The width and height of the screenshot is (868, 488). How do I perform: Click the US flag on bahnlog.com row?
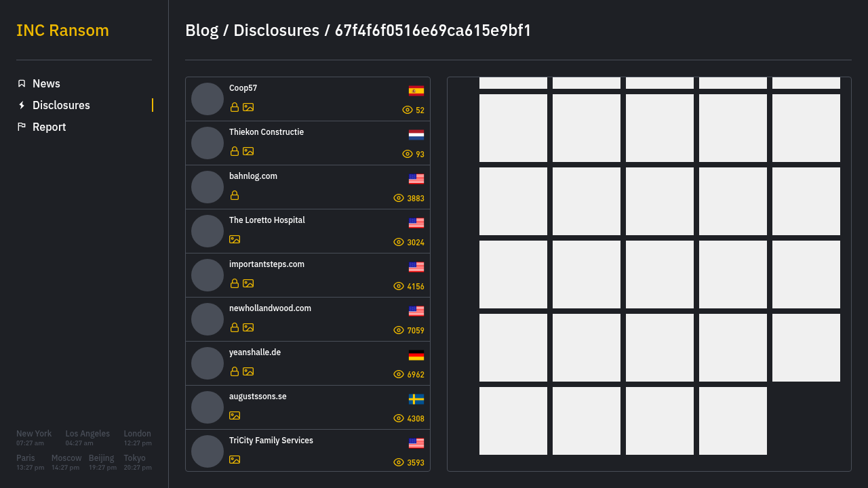[x=416, y=179]
